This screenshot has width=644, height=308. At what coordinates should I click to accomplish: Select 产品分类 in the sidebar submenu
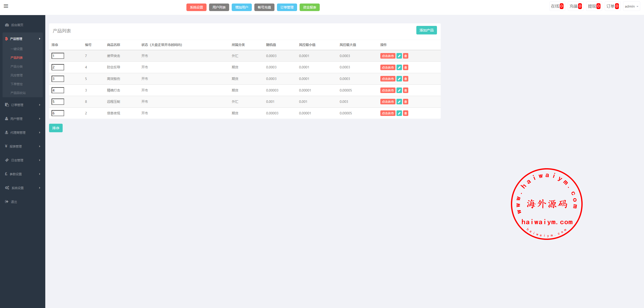pos(17,66)
